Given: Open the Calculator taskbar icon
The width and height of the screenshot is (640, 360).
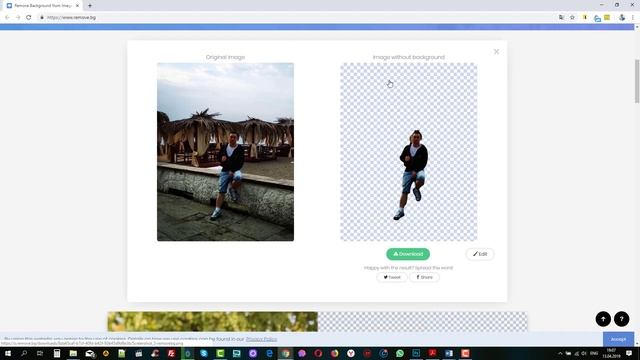Looking at the screenshot, I should click(57, 353).
